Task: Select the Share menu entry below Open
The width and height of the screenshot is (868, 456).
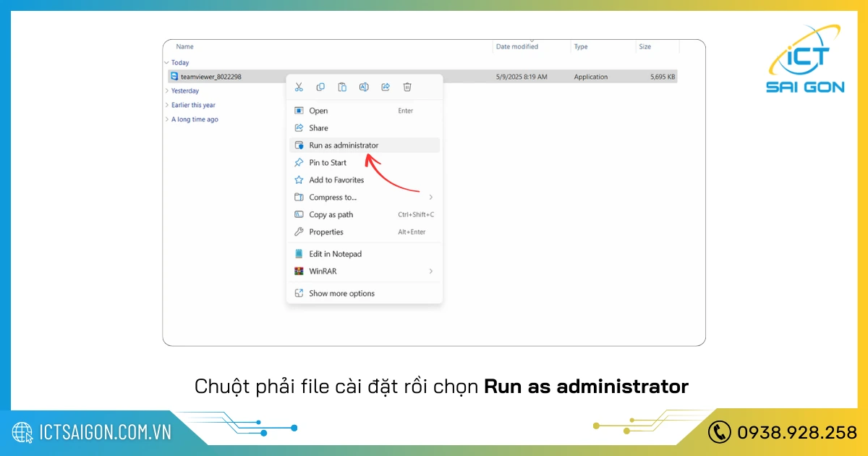Action: tap(365, 128)
